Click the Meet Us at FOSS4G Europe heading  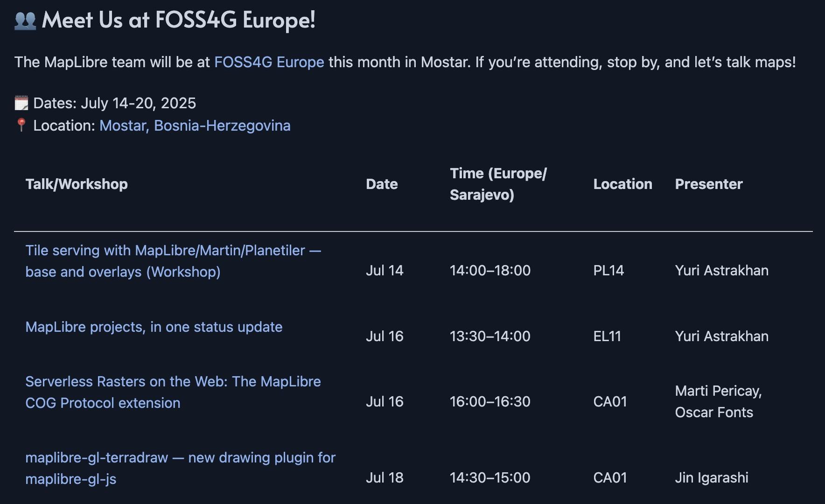click(179, 20)
